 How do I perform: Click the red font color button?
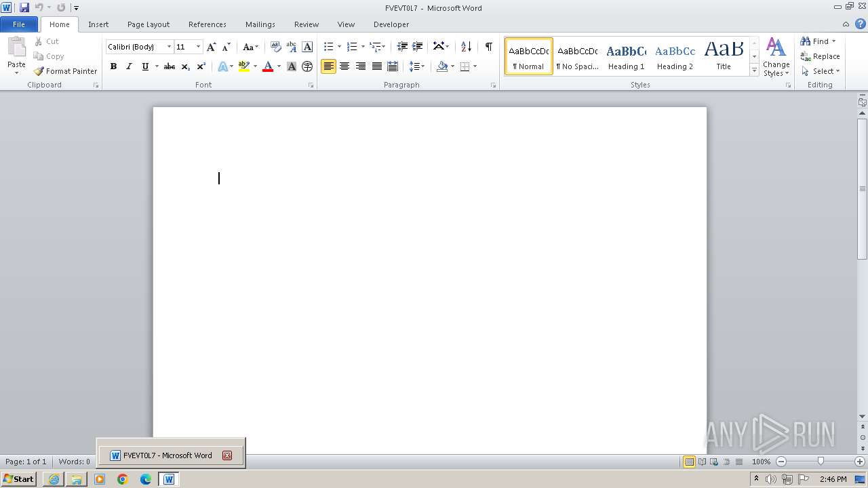point(268,66)
